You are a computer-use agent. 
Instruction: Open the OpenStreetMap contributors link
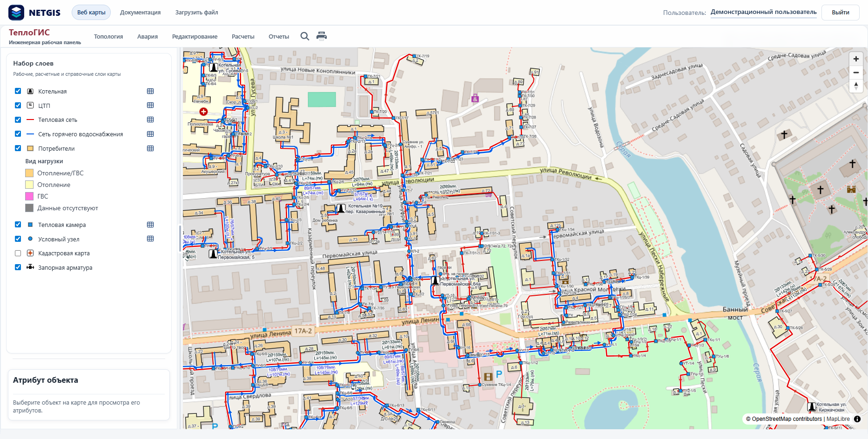point(787,419)
